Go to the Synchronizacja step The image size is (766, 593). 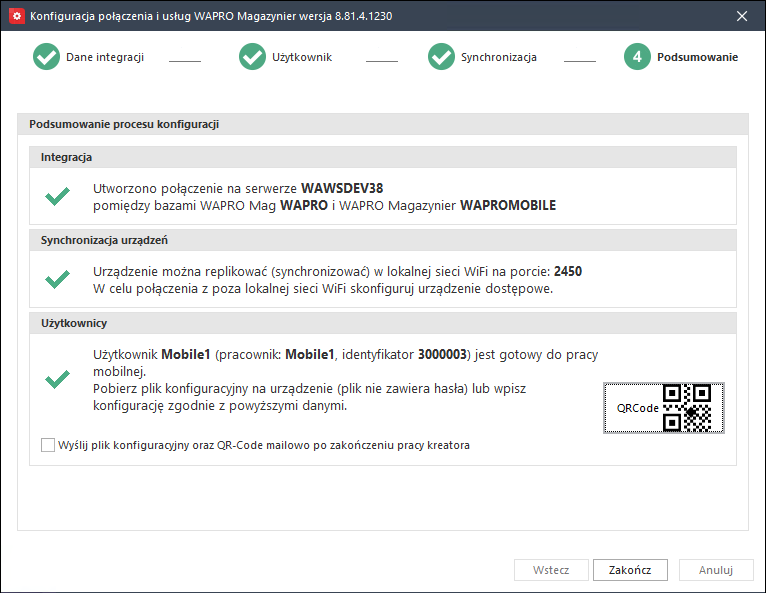[499, 57]
